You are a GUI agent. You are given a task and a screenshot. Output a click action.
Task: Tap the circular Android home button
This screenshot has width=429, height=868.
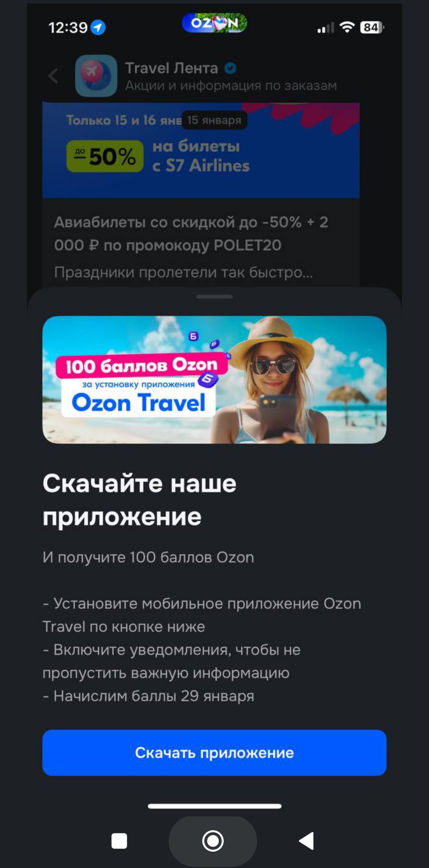pos(213,841)
